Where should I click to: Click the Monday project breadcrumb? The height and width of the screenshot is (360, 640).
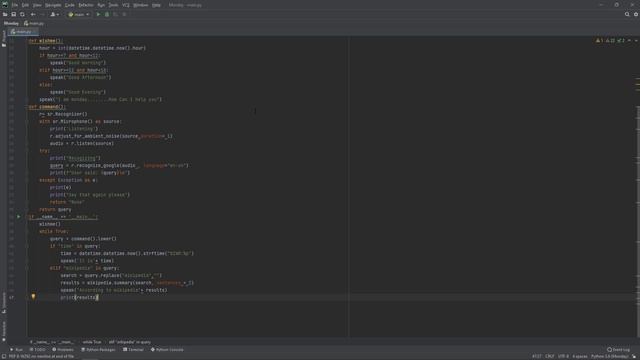point(11,23)
